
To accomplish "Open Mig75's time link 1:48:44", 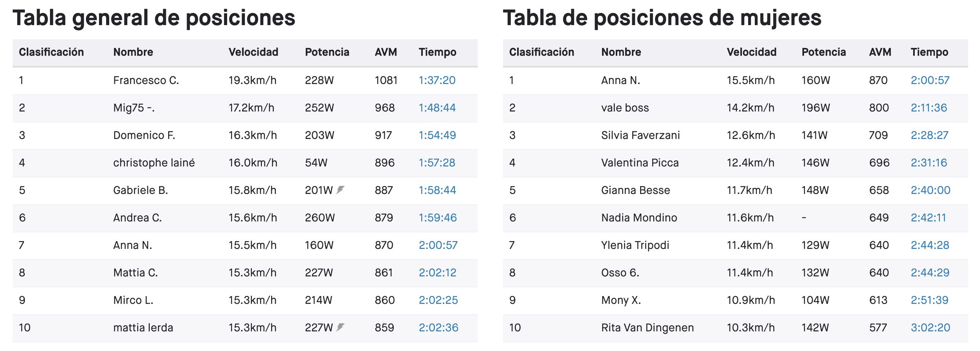I will (437, 108).
